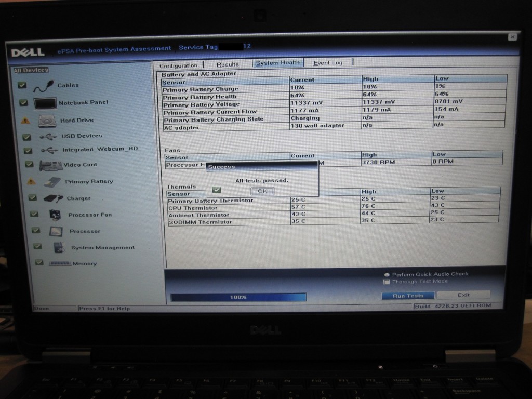Click the Primary Battery device label

(x=89, y=181)
